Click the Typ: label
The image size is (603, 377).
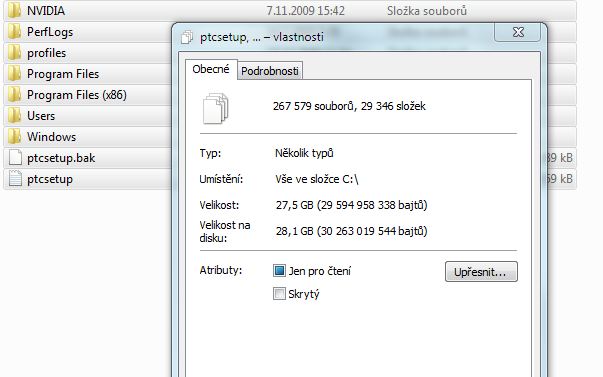tap(210, 153)
